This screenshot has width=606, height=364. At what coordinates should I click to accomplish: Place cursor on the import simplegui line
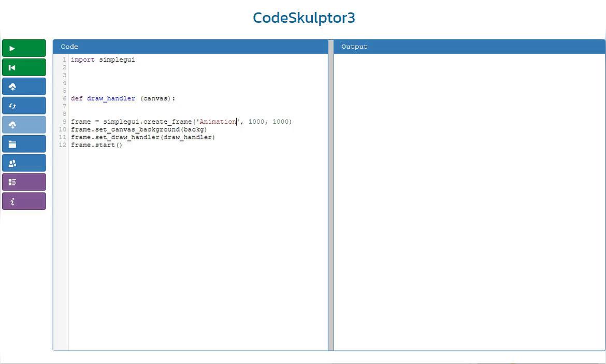103,60
